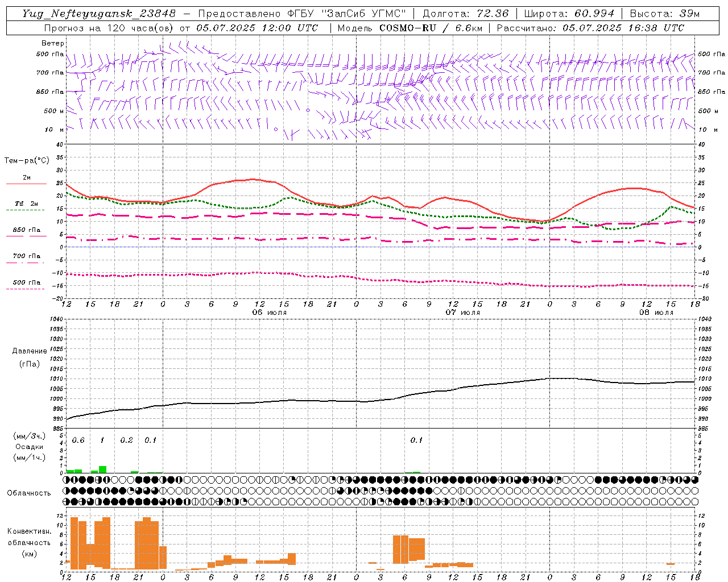This screenshot has width=728, height=582.
Task: Click the 07 июля date label
Action: pyautogui.click(x=462, y=313)
